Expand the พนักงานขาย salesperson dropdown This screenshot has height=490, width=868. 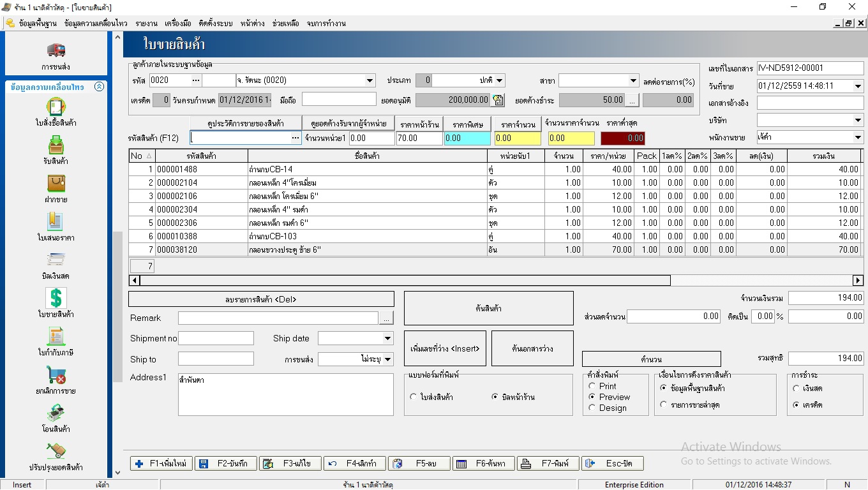(857, 138)
